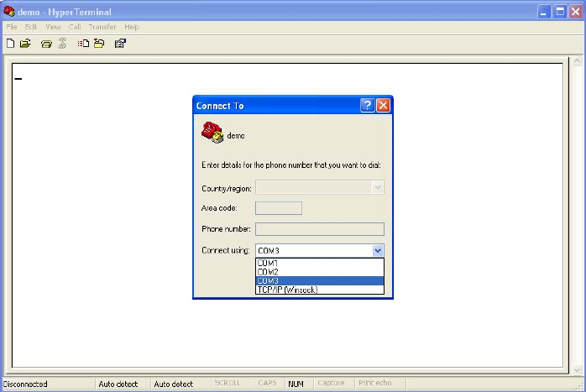Close the HyperTerminal window
Screen dimensions: 586x392
pyautogui.click(x=576, y=12)
